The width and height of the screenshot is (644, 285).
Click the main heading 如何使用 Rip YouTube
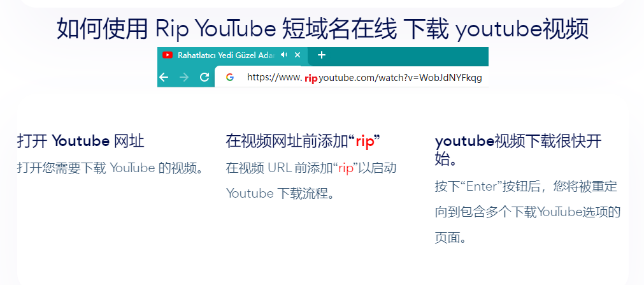point(322,29)
